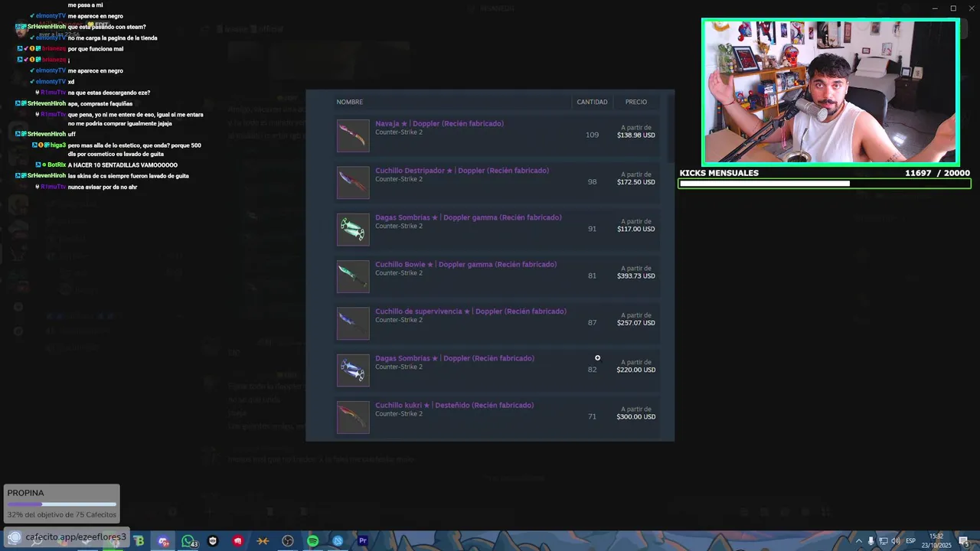The width and height of the screenshot is (980, 551).
Task: Click the $117.00 USD price
Action: pos(636,229)
